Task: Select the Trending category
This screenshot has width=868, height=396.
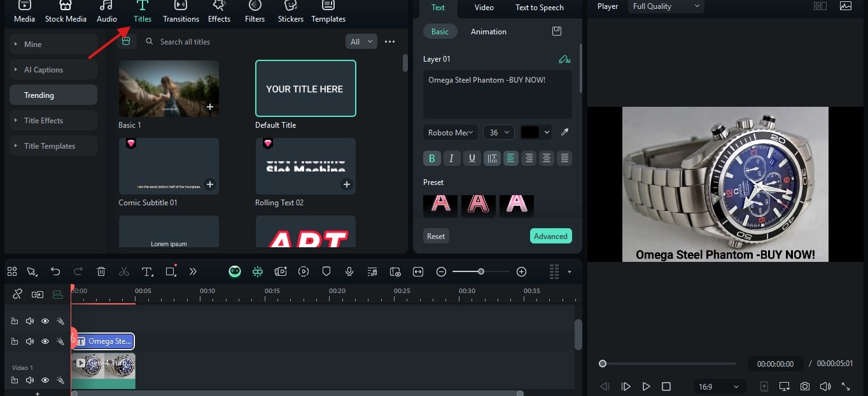Action: point(53,95)
